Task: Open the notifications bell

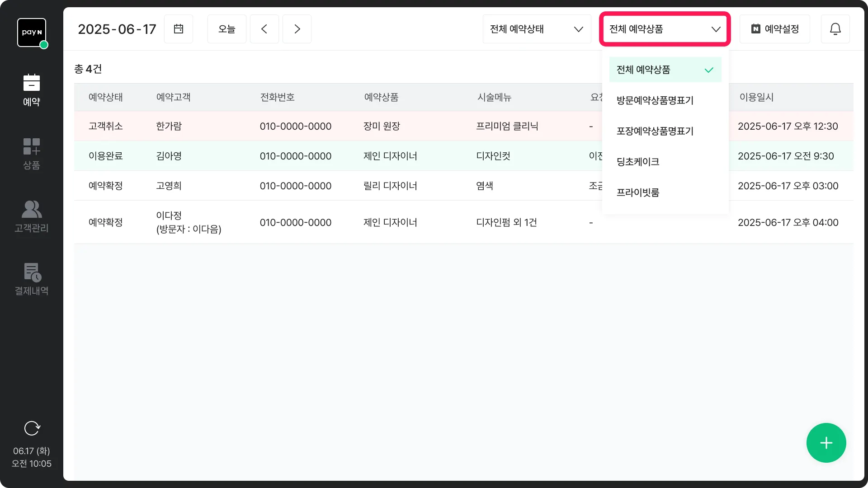Action: tap(835, 29)
